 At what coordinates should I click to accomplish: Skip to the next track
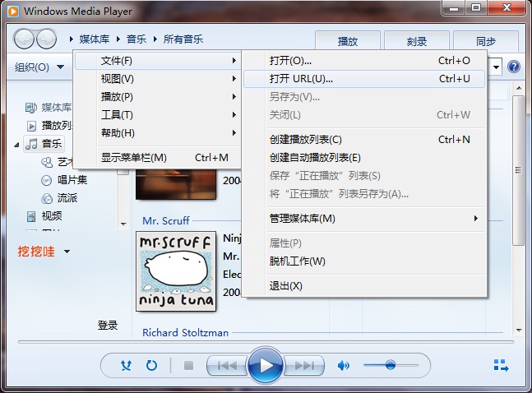click(303, 365)
